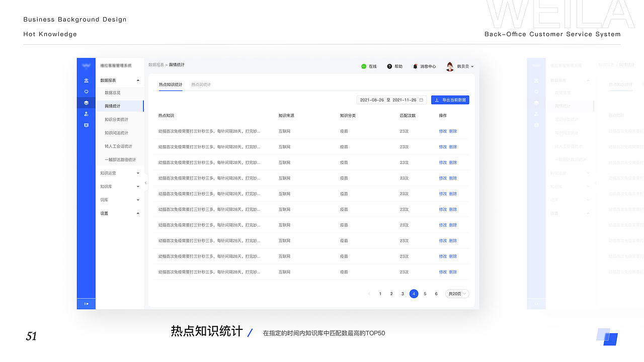644x362 pixels.
Task: Select the monitor icon in the blue sidebar
Action: click(x=86, y=125)
